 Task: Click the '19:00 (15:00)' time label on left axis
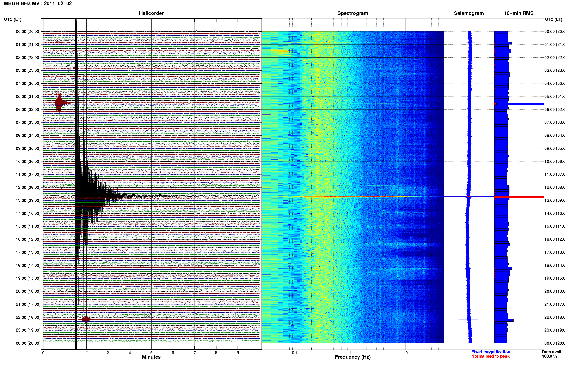[x=28, y=278]
